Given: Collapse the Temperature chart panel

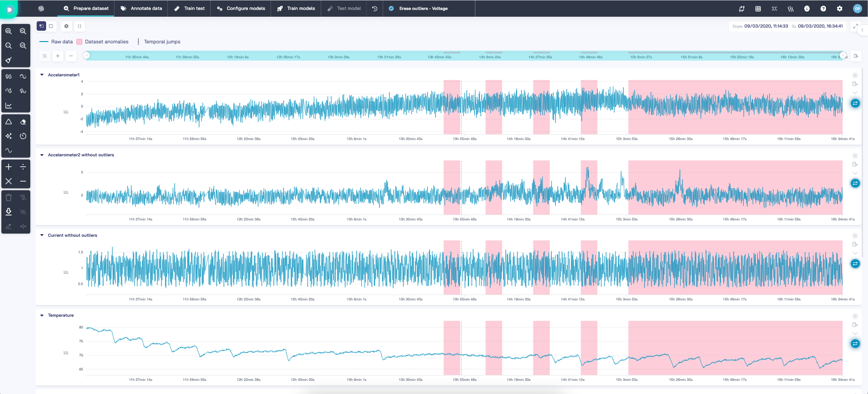Looking at the screenshot, I should tap(42, 315).
